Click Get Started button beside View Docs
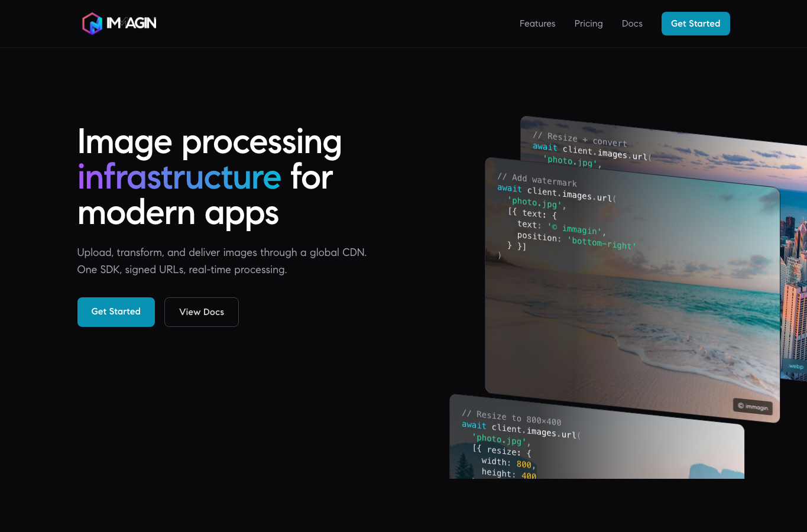The image size is (807, 532). [116, 312]
